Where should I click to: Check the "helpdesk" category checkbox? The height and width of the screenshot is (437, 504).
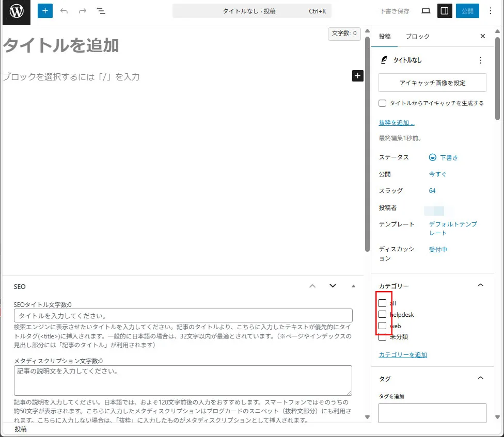tap(383, 314)
